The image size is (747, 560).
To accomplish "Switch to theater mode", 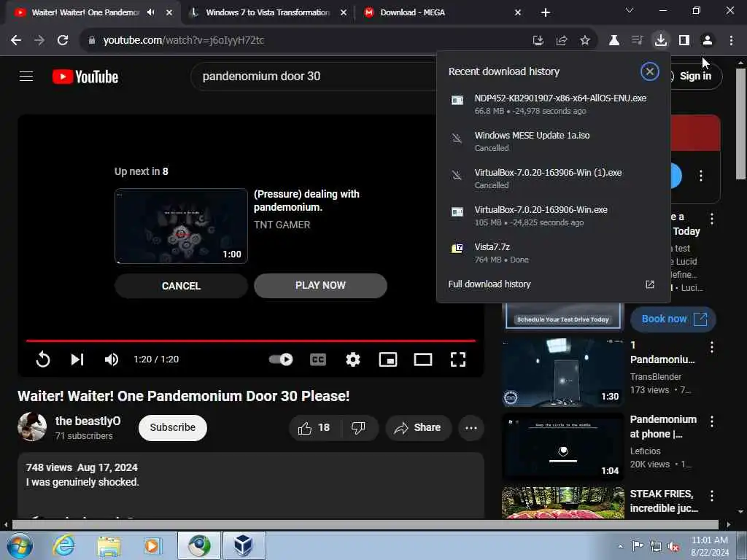I will point(423,359).
